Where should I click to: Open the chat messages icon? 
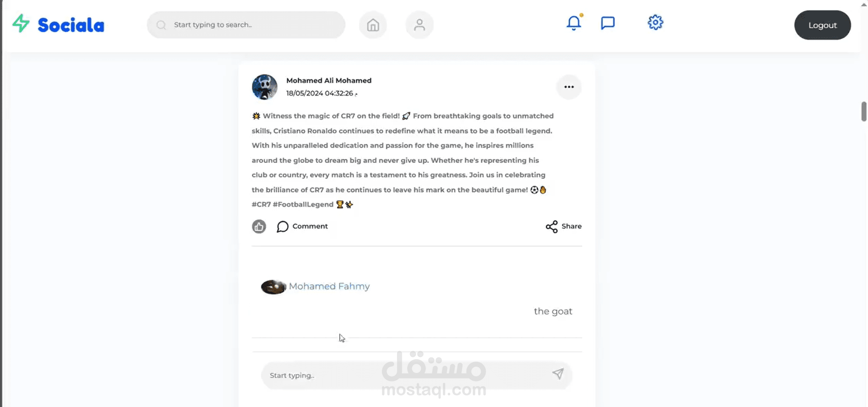click(608, 23)
